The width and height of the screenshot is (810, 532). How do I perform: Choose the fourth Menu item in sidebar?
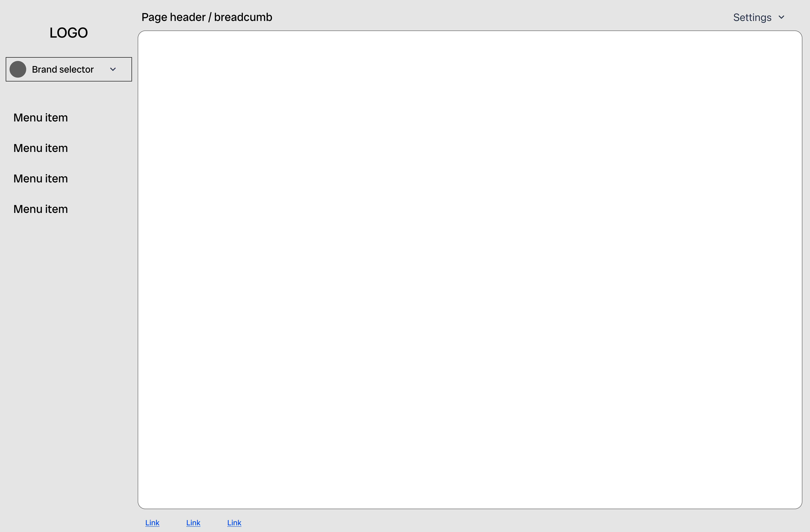(40, 209)
